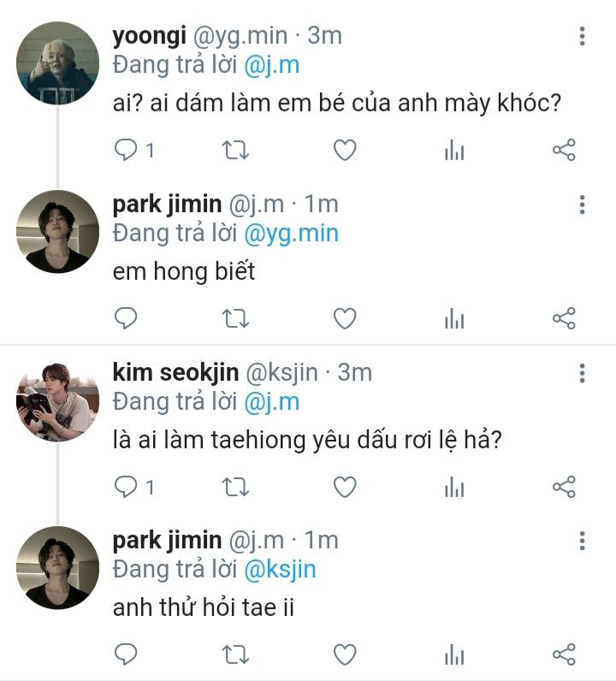Open yoongi's profile picture
Viewport: 616px width, 681px height.
pos(58,63)
